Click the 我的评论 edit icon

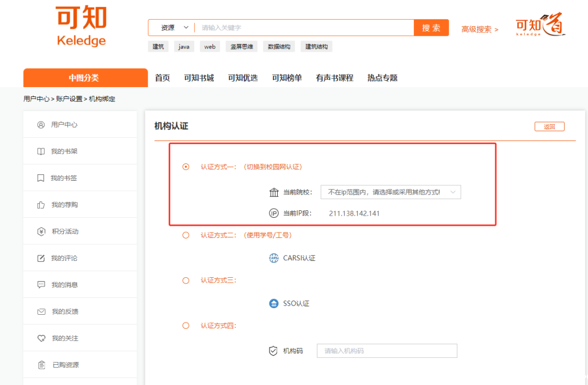tap(41, 258)
